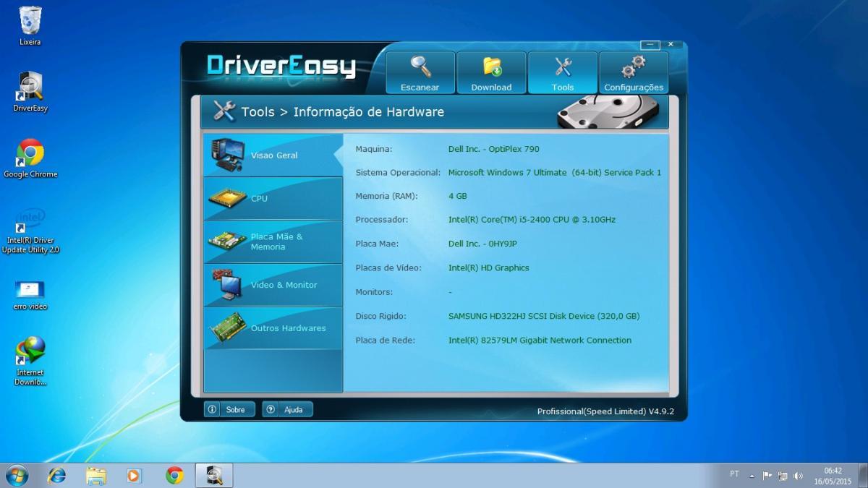Open Video & Monitor section
The height and width of the screenshot is (488, 868).
273,285
